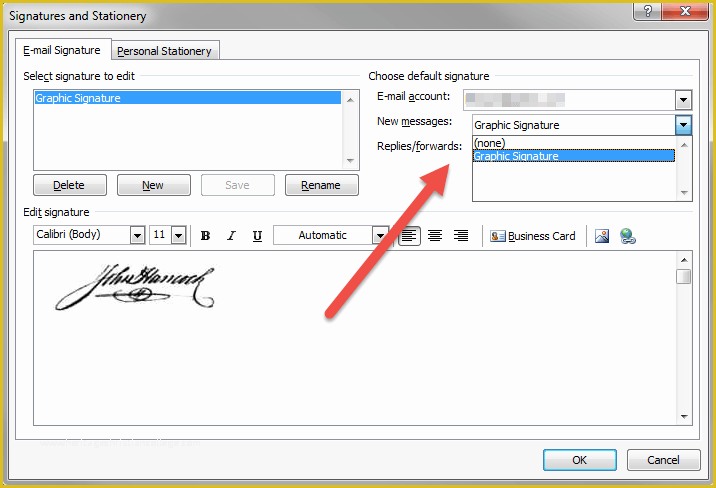Click the Save signature button
The width and height of the screenshot is (716, 488).
point(237,185)
